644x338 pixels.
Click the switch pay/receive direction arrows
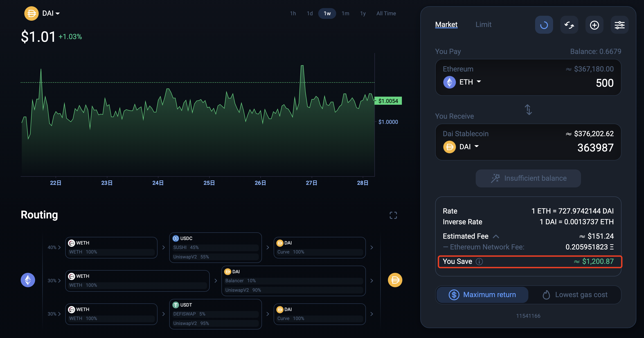(x=528, y=110)
